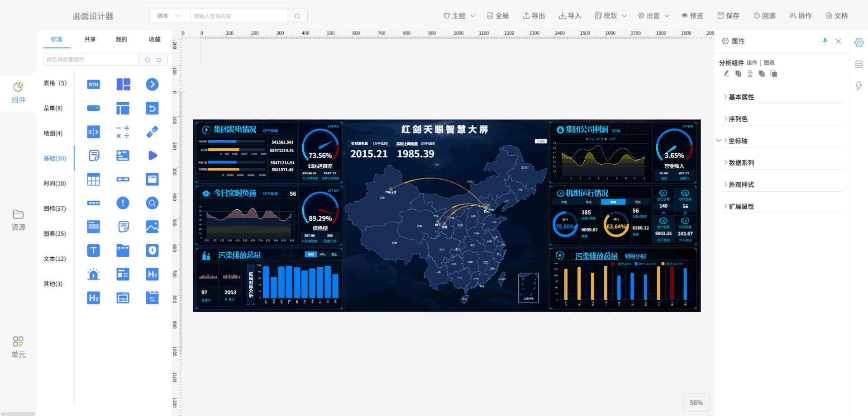Select the image picture component icon

pos(152,227)
